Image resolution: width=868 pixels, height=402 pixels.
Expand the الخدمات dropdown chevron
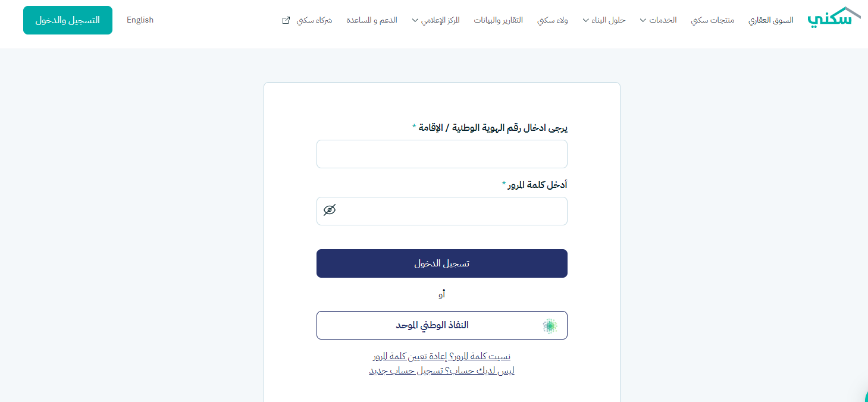coord(643,20)
